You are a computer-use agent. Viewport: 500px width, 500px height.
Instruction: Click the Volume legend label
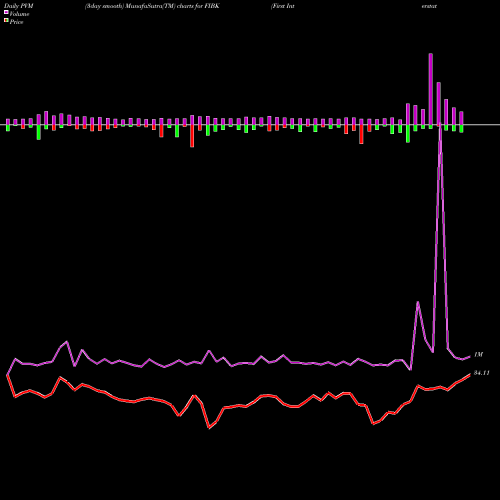coord(19,14)
